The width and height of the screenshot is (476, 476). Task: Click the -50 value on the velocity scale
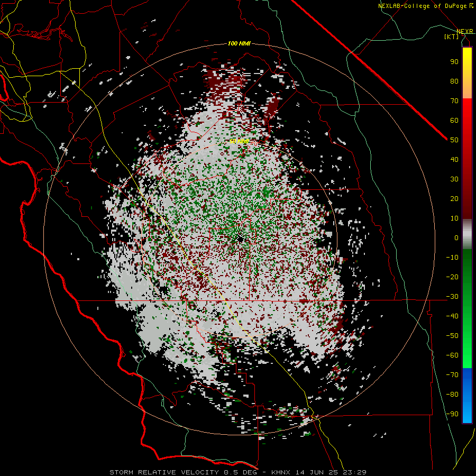452,336
